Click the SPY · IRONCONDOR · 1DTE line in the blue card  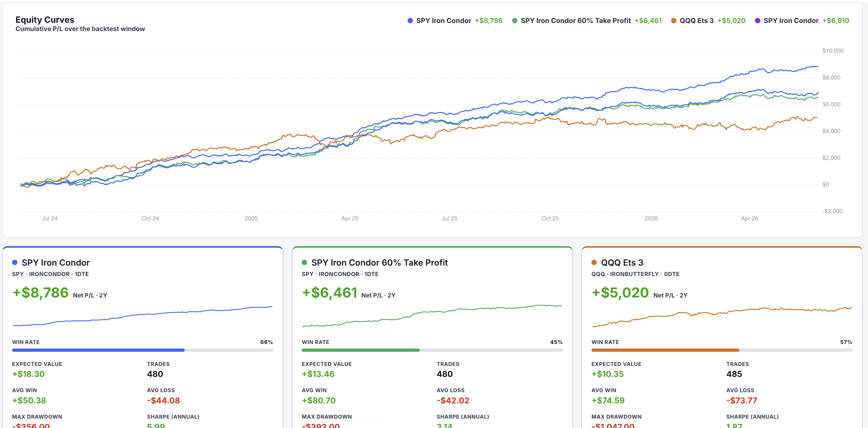tap(51, 274)
